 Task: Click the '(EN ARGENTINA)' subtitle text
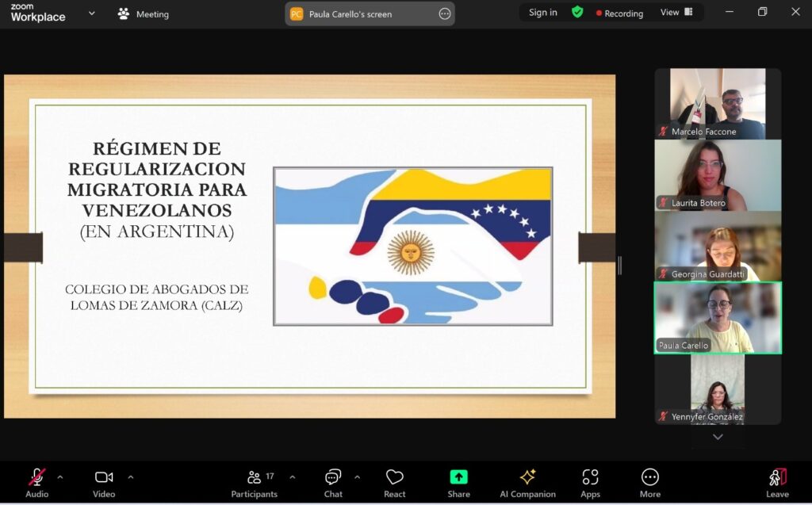pos(157,231)
